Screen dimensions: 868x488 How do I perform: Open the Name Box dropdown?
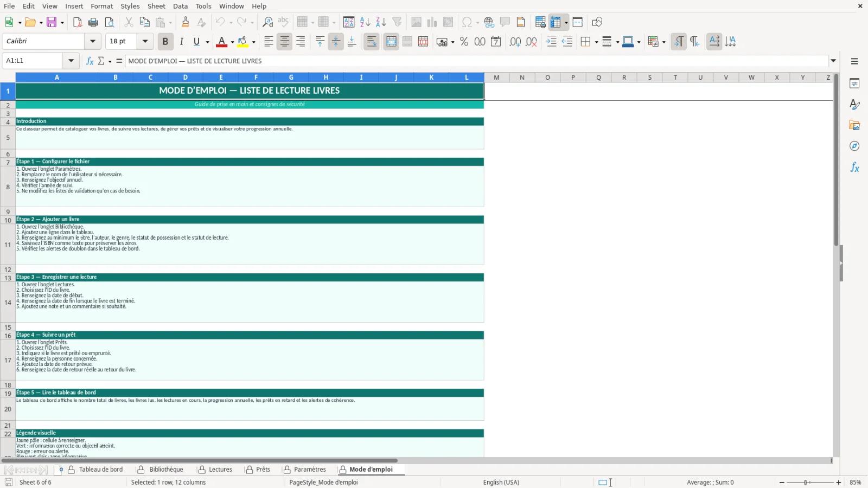coord(71,61)
